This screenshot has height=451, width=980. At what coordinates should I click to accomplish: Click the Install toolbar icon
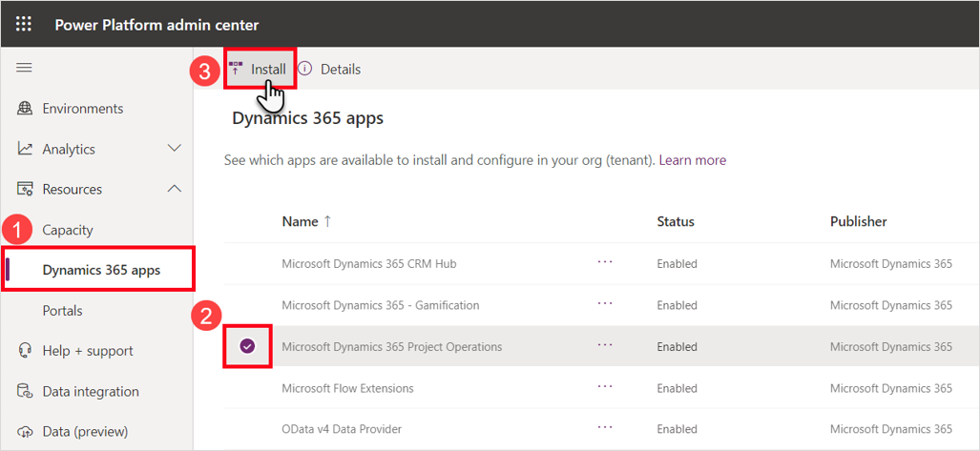pos(236,69)
